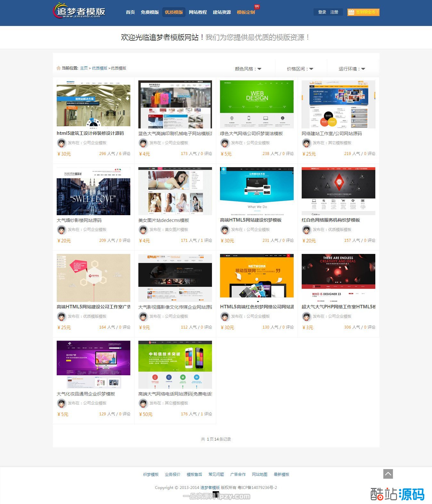The width and height of the screenshot is (432, 504).
Task: Click the 注册 register link
Action: click(334, 12)
